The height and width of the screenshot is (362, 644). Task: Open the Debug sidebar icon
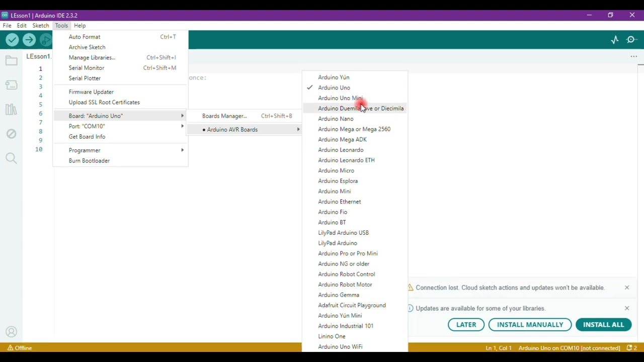tap(11, 134)
